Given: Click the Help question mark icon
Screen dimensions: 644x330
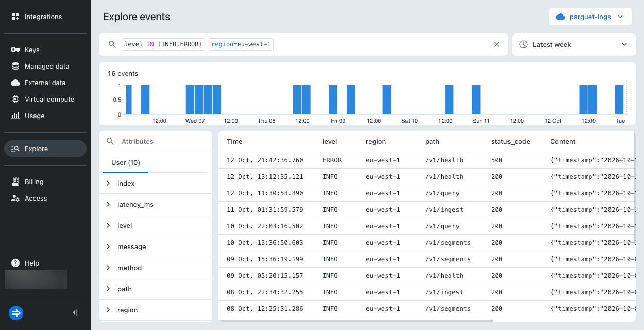Looking at the screenshot, I should point(15,263).
